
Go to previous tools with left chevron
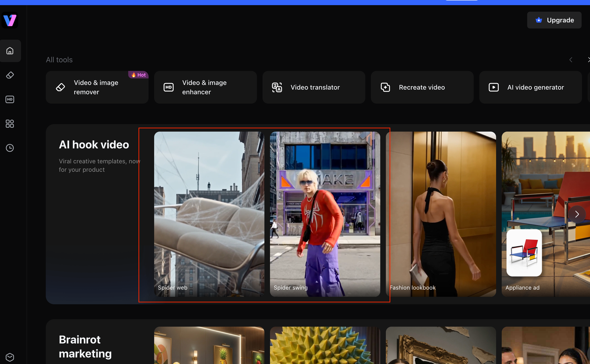click(571, 60)
